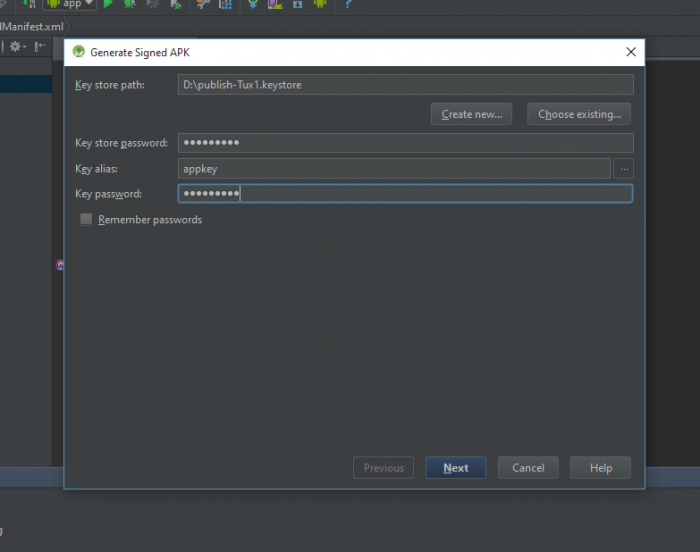
Task: Click the Cancel button
Action: click(x=528, y=468)
